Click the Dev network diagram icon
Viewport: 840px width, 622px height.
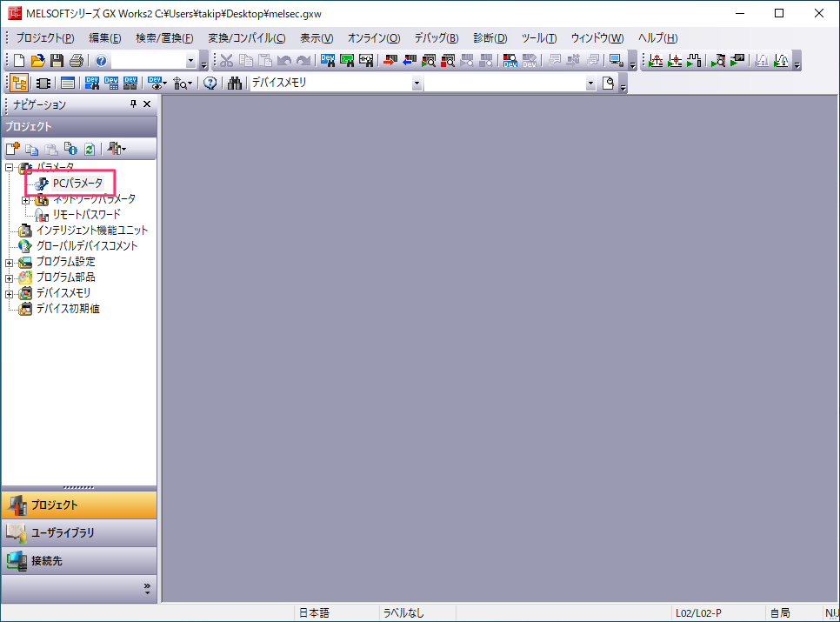[130, 83]
